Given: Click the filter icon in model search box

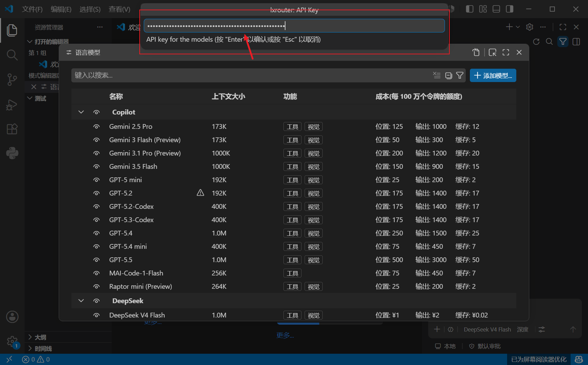Looking at the screenshot, I should [x=460, y=75].
